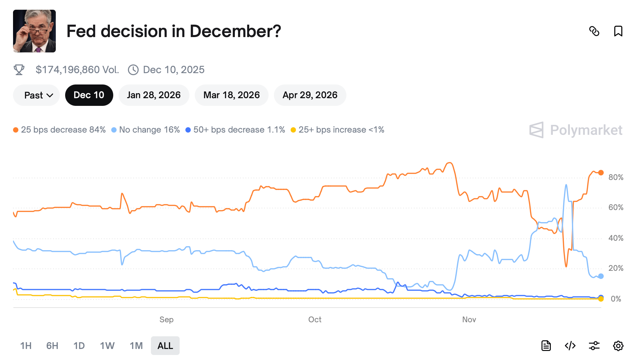
Task: Click the trophy icon near volume
Action: [x=19, y=70]
